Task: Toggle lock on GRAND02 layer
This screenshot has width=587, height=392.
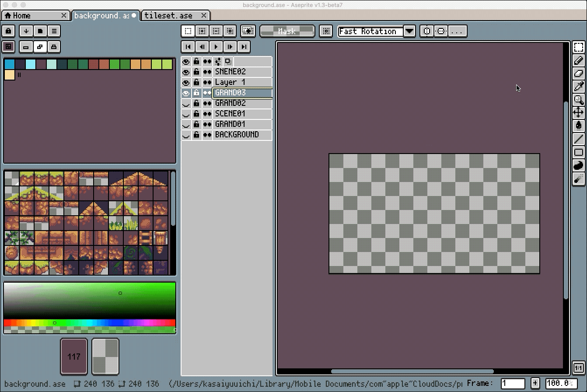Action: 197,103
